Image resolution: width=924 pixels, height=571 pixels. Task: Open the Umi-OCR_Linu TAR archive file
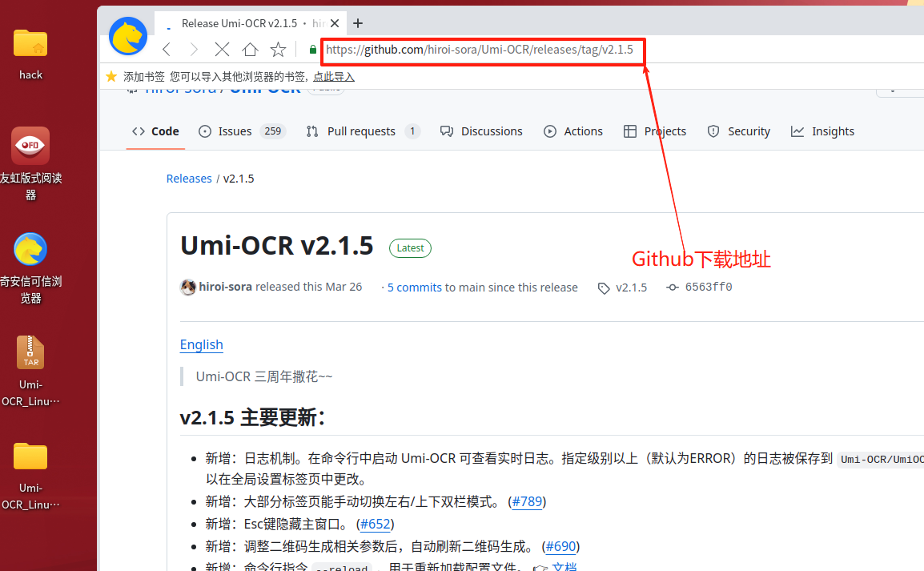[x=30, y=372]
